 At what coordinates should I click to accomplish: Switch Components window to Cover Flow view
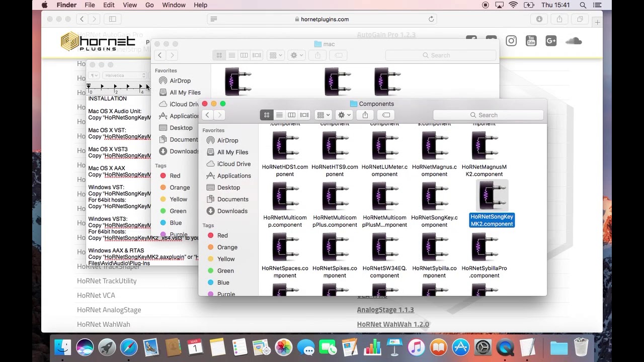[x=304, y=115]
